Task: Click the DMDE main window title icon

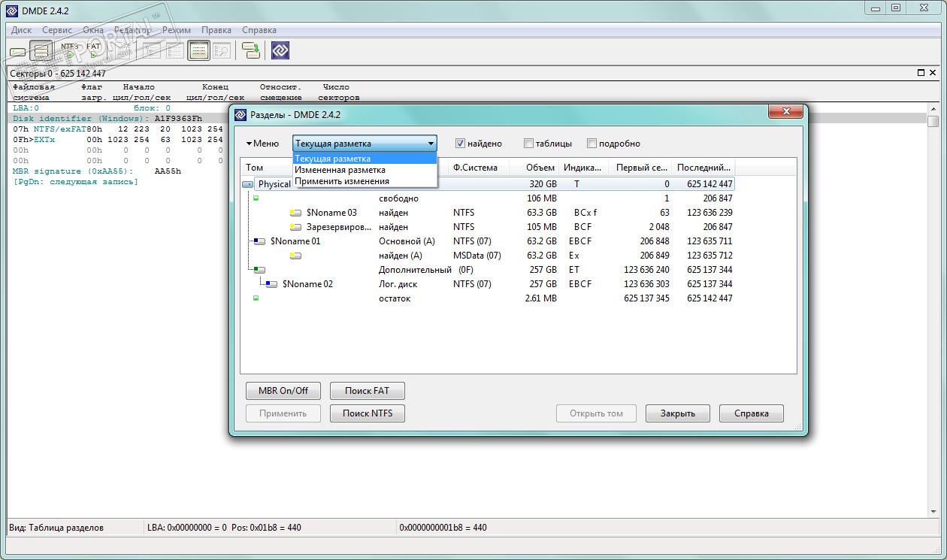Action: pyautogui.click(x=11, y=11)
